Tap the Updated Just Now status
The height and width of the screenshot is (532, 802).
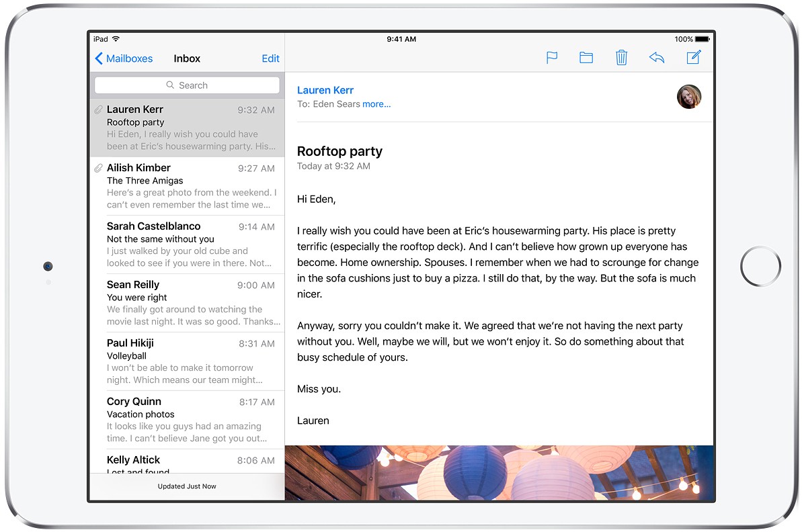[x=187, y=486]
